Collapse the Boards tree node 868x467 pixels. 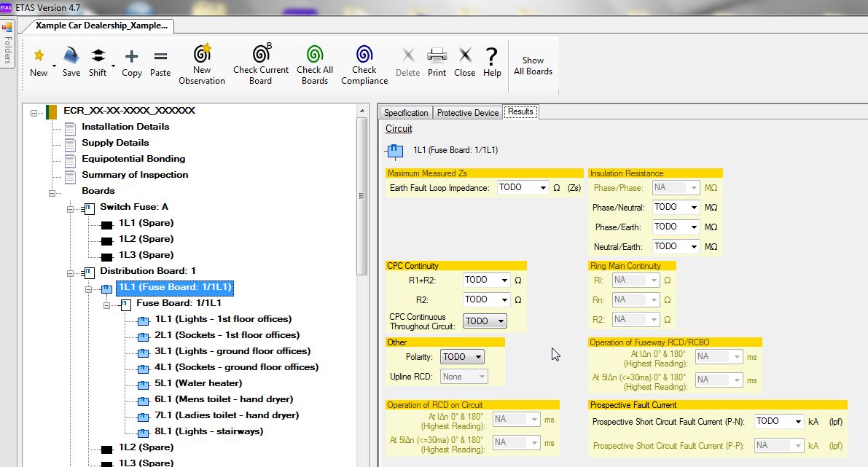52,193
